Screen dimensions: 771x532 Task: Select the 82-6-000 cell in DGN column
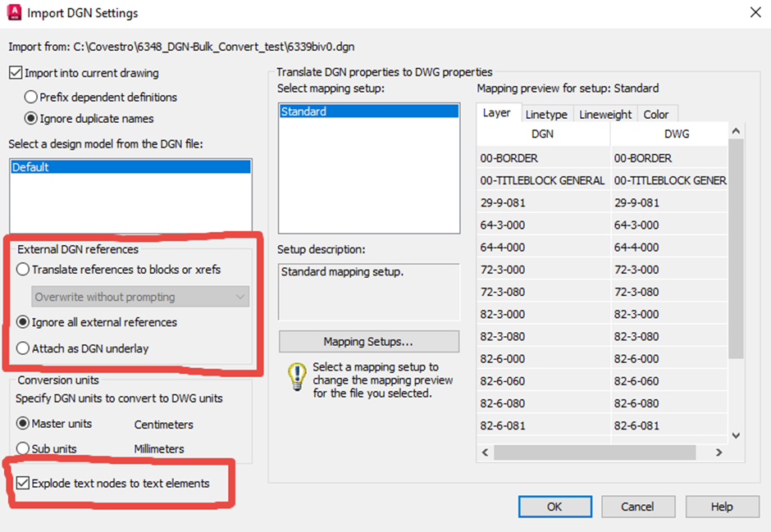click(543, 358)
